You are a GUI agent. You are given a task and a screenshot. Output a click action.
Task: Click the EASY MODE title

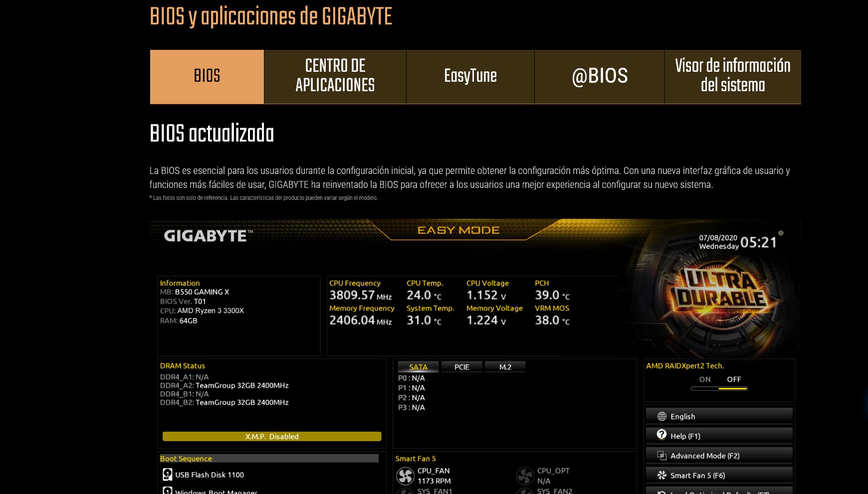(458, 230)
